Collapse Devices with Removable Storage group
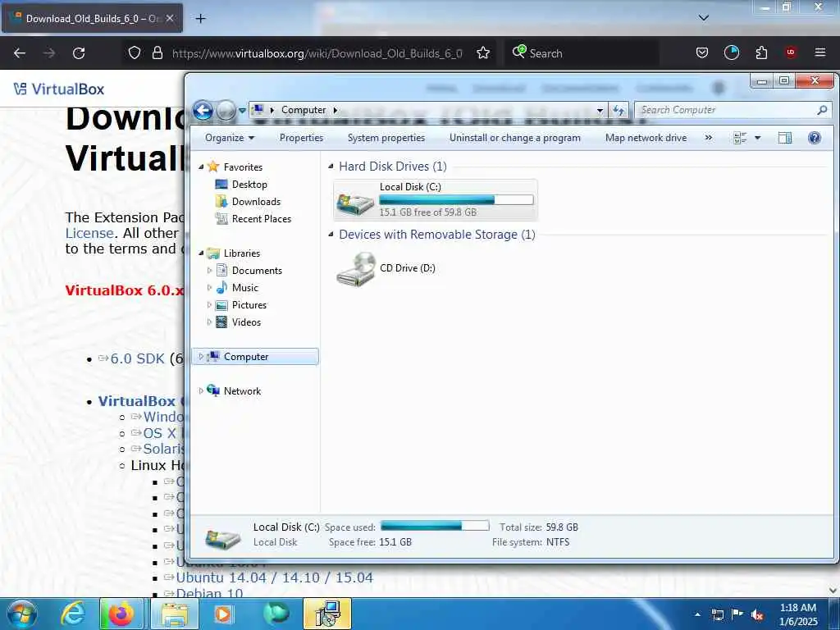Image resolution: width=840 pixels, height=630 pixels. pos(331,234)
